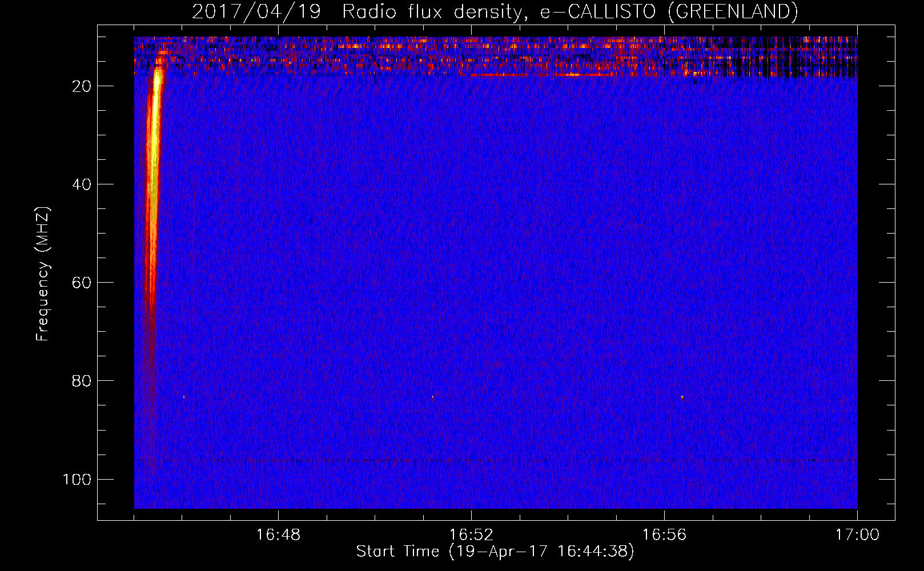
Task: Select the 16:48 time tick label
Action: [x=278, y=535]
